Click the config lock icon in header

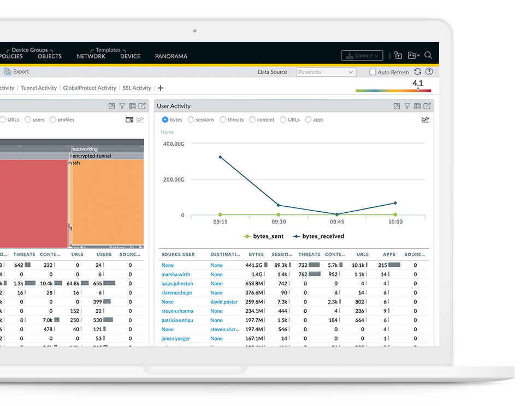click(398, 56)
